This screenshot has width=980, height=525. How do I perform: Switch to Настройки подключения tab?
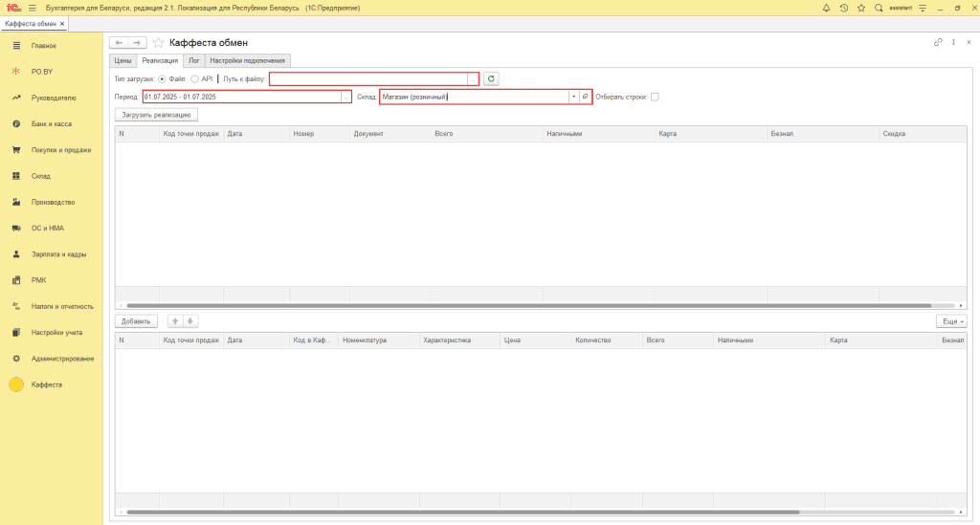(248, 60)
